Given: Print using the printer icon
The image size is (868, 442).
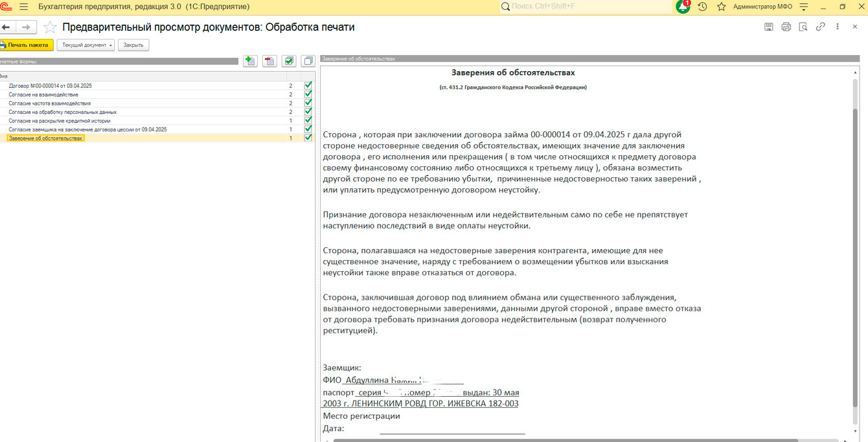Looking at the screenshot, I should click(x=786, y=27).
